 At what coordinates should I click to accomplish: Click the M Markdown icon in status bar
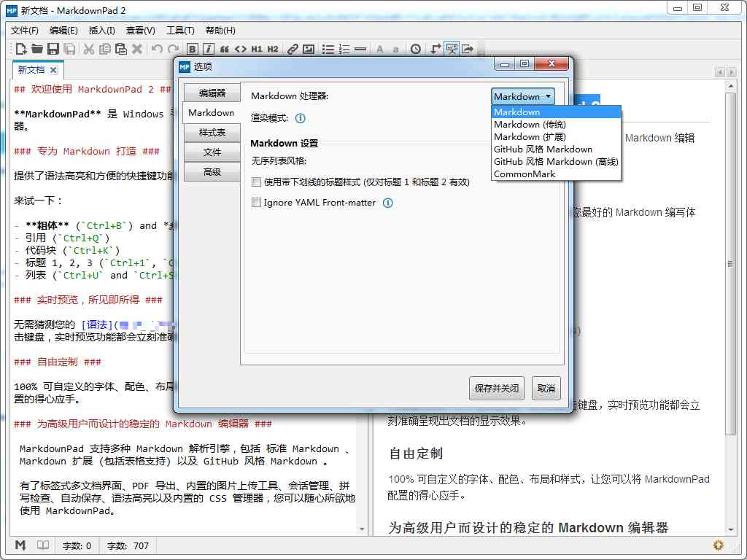[20, 545]
